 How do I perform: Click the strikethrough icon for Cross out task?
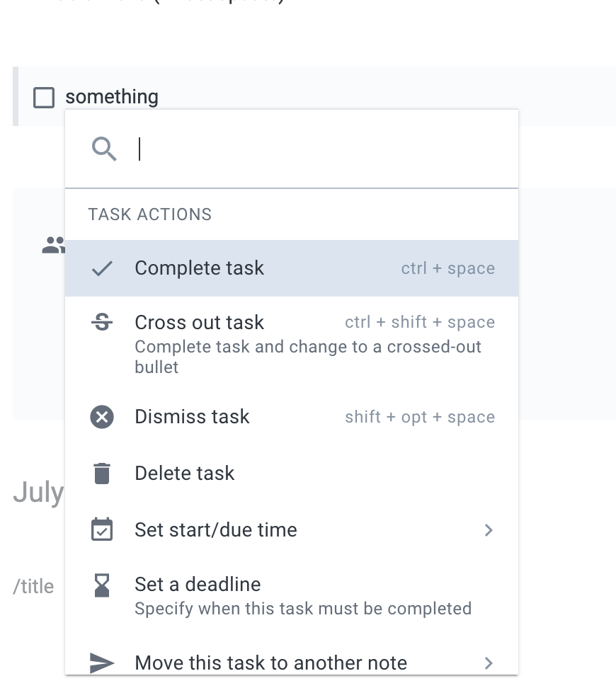click(x=102, y=323)
